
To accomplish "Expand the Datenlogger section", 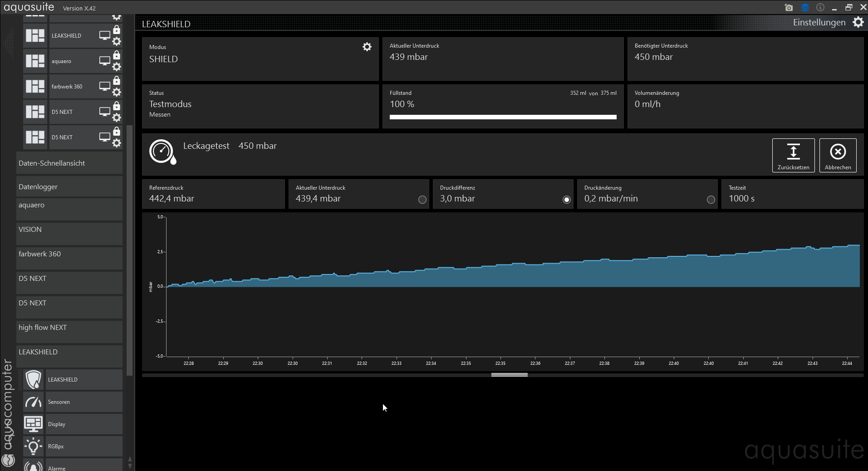I will point(69,187).
